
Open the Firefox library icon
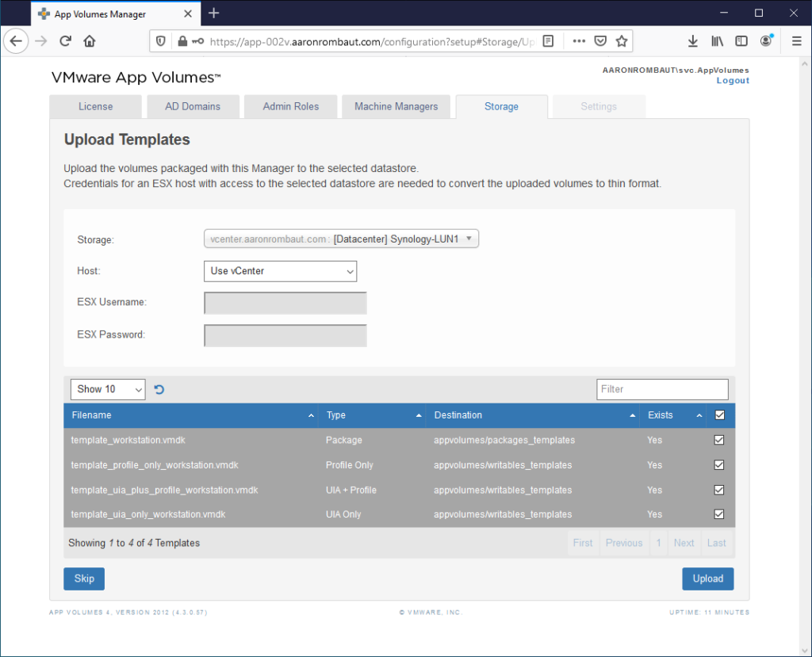tap(717, 41)
